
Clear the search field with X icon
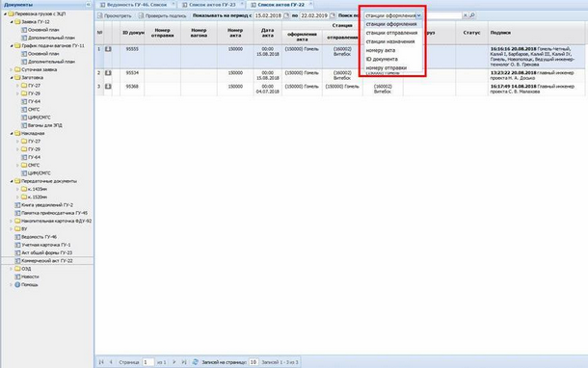coord(466,15)
